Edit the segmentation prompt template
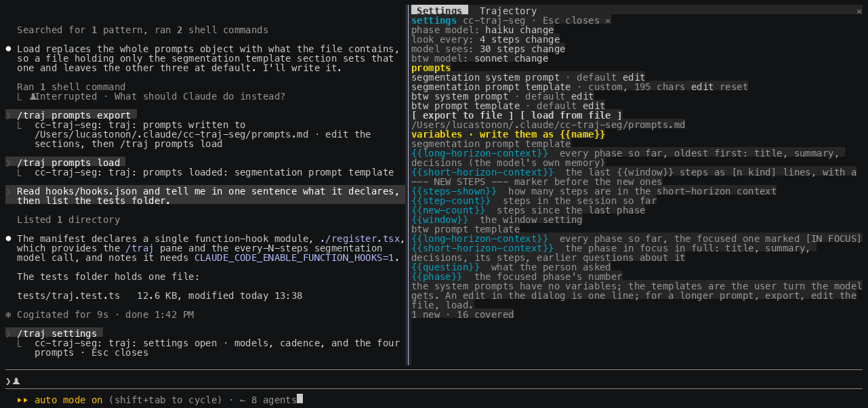The width and height of the screenshot is (868, 408). click(703, 87)
